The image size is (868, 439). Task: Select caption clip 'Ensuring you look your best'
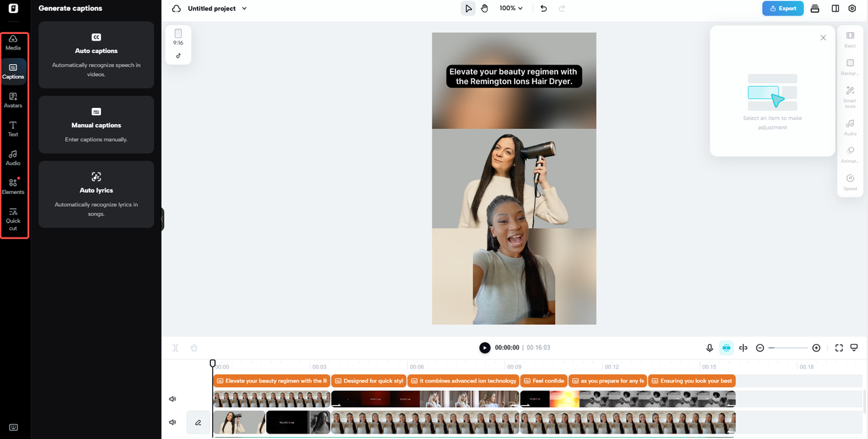[692, 381]
